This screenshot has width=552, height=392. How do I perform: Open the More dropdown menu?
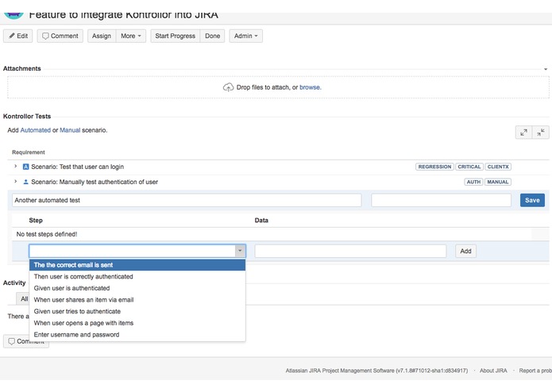tap(131, 36)
